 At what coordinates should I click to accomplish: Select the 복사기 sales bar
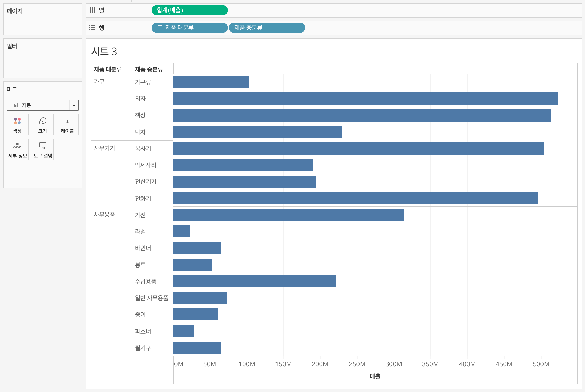pyautogui.click(x=358, y=148)
